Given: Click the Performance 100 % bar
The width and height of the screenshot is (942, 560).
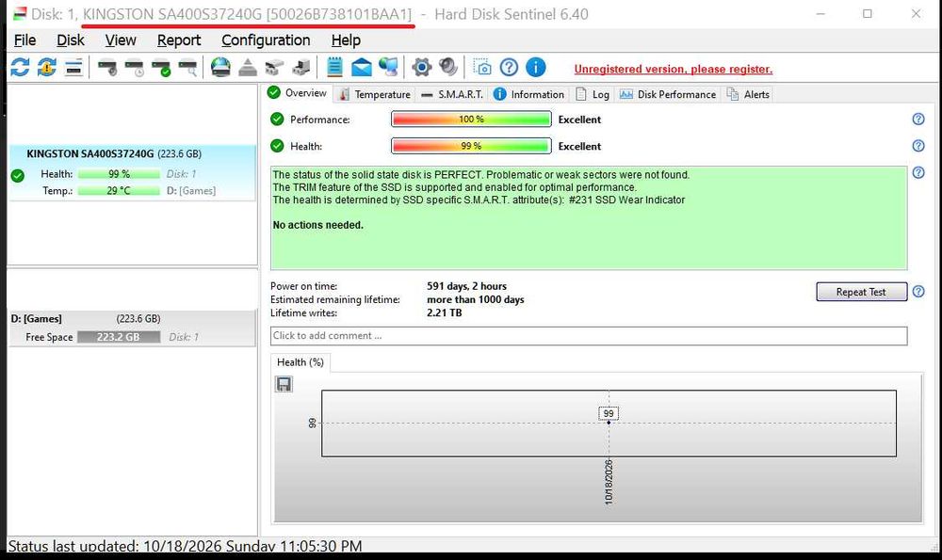Looking at the screenshot, I should pos(471,120).
